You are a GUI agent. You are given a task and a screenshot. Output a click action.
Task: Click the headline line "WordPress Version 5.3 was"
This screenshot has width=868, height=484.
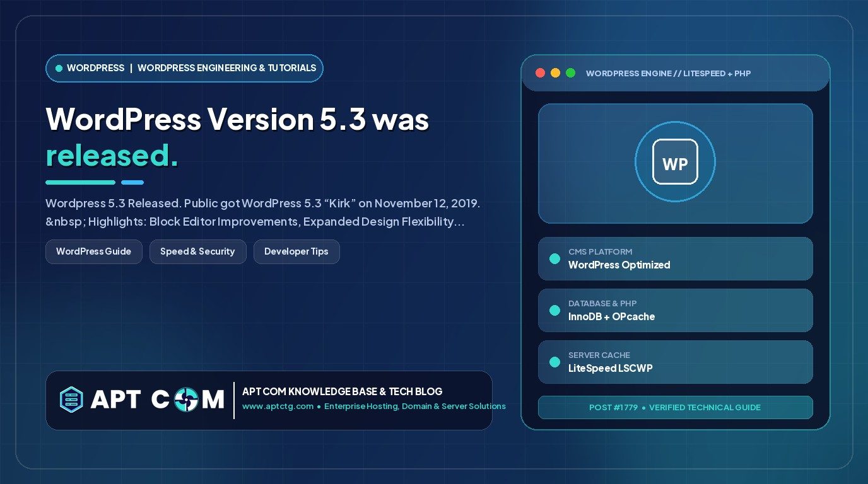[237, 119]
